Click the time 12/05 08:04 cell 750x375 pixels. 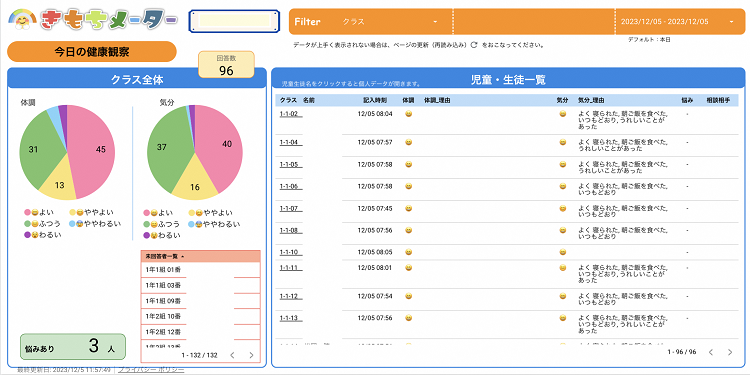click(x=375, y=114)
